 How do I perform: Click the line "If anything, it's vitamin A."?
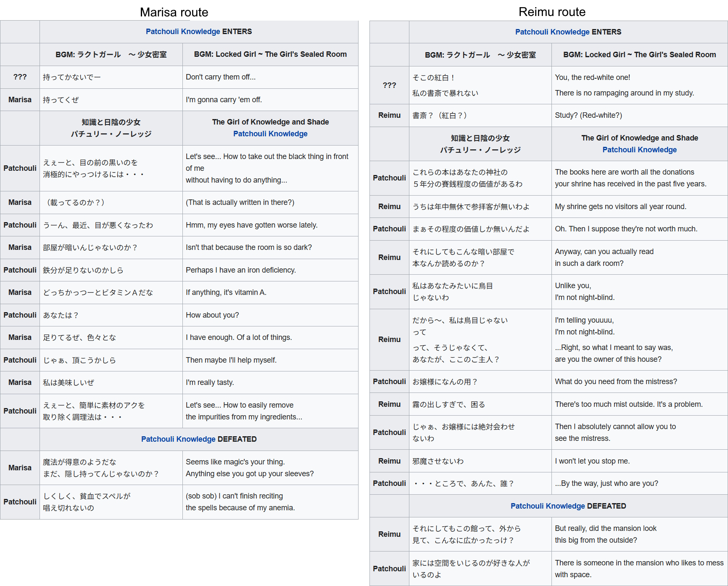tap(226, 292)
